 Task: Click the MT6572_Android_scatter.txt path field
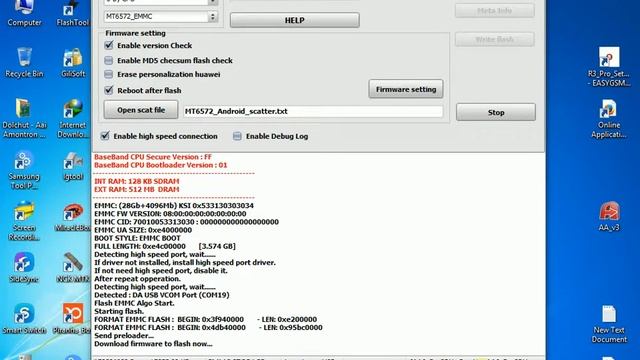click(x=313, y=111)
